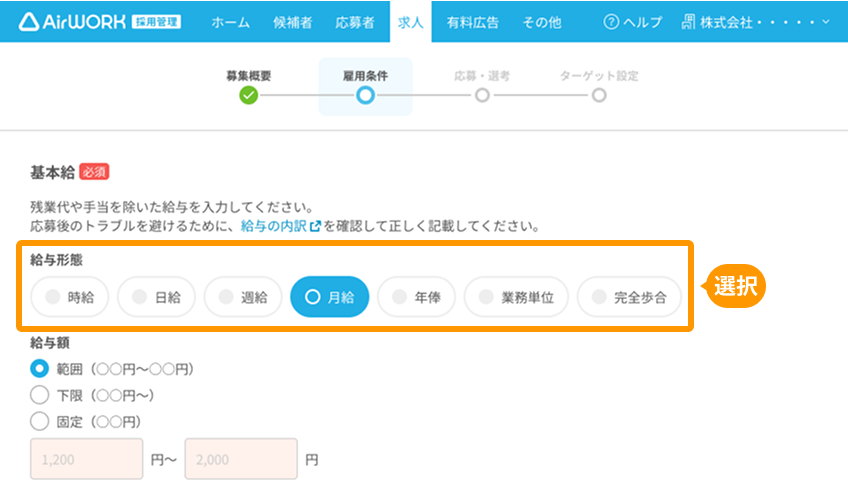
Task: Choose 業務単位 salary type
Action: [516, 296]
